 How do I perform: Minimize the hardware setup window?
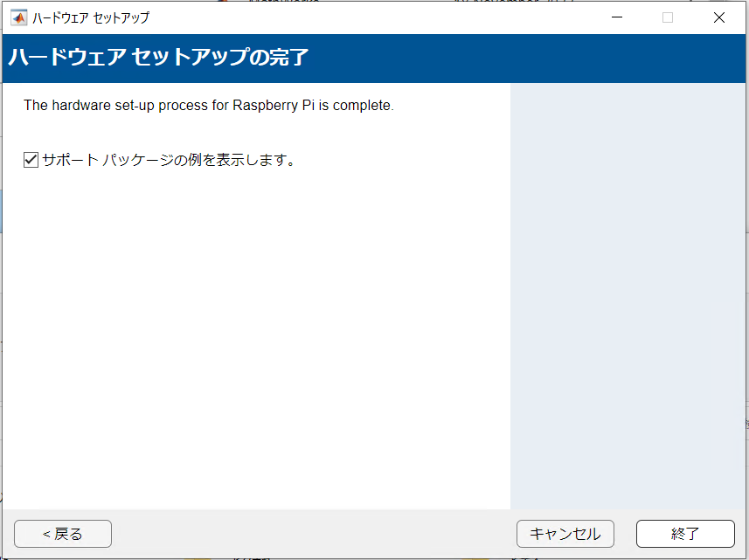coord(617,17)
